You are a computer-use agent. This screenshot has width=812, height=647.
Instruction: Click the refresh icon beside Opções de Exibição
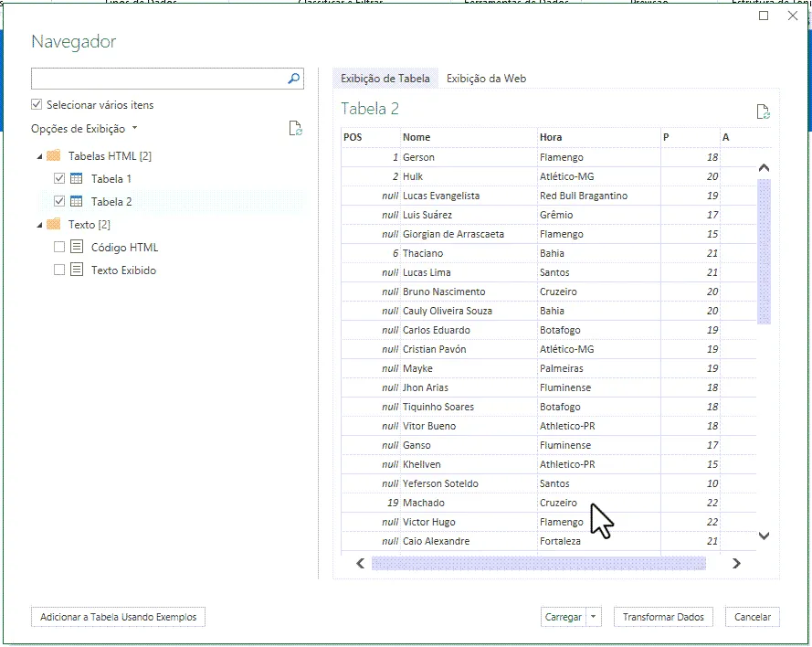pos(295,128)
